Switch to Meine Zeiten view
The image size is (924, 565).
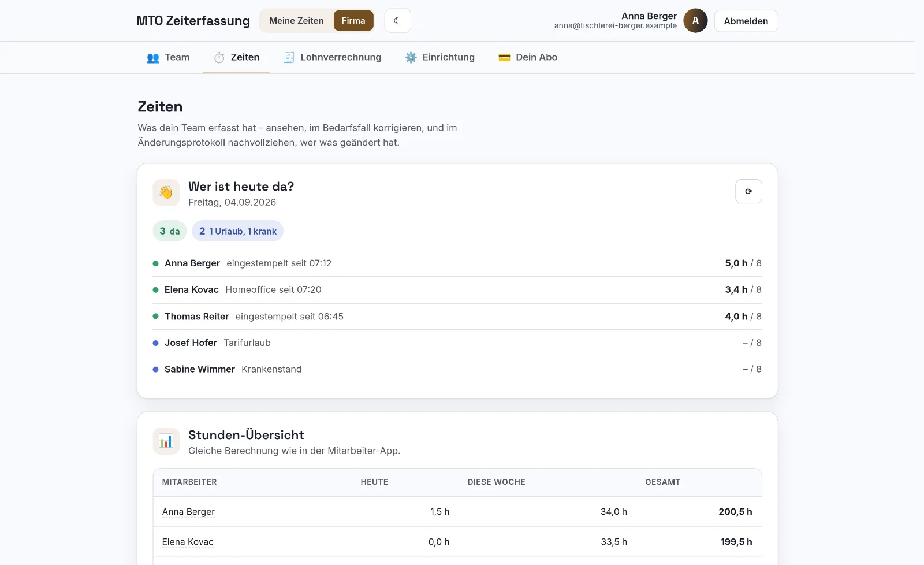click(296, 21)
